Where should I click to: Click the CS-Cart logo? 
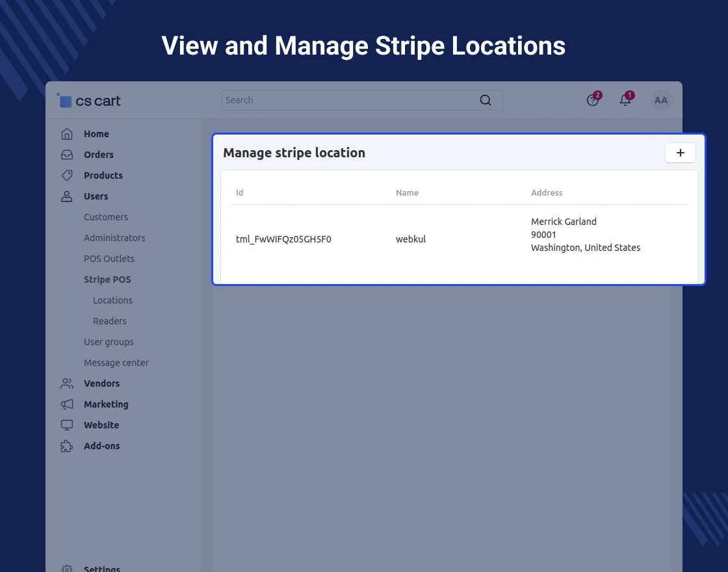click(88, 101)
